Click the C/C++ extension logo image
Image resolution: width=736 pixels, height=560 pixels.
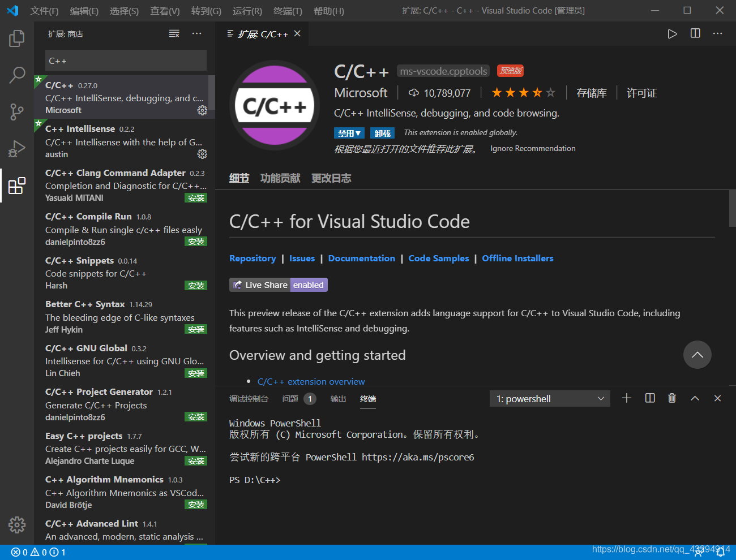[275, 105]
